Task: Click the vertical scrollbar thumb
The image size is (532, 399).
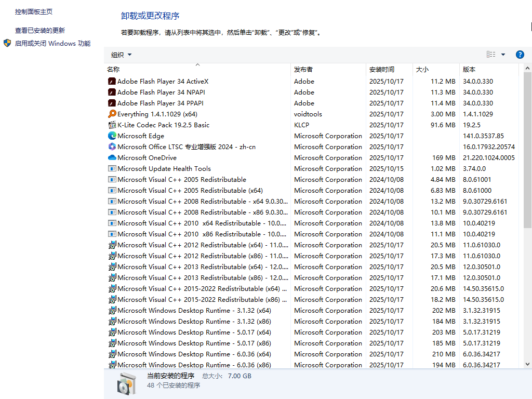Action: (x=527, y=151)
